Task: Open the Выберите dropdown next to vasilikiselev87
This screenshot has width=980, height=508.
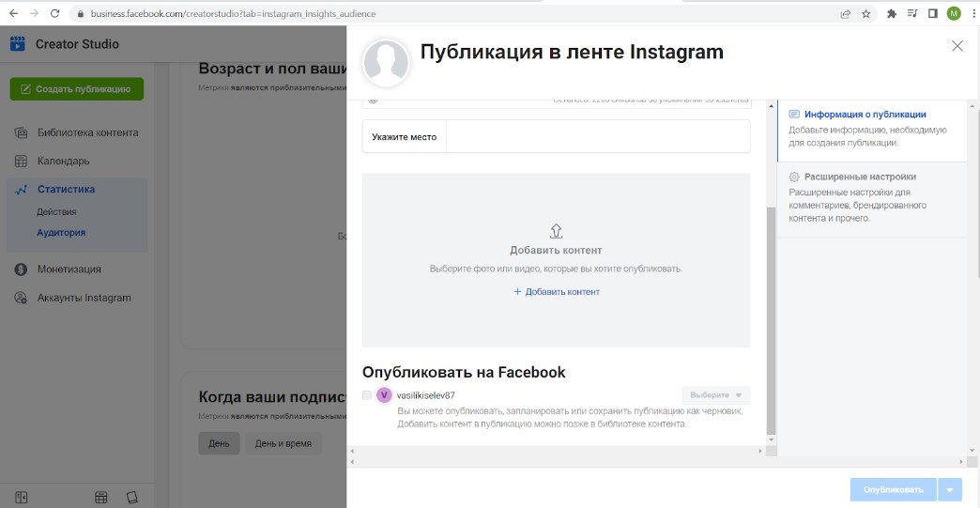Action: (715, 395)
